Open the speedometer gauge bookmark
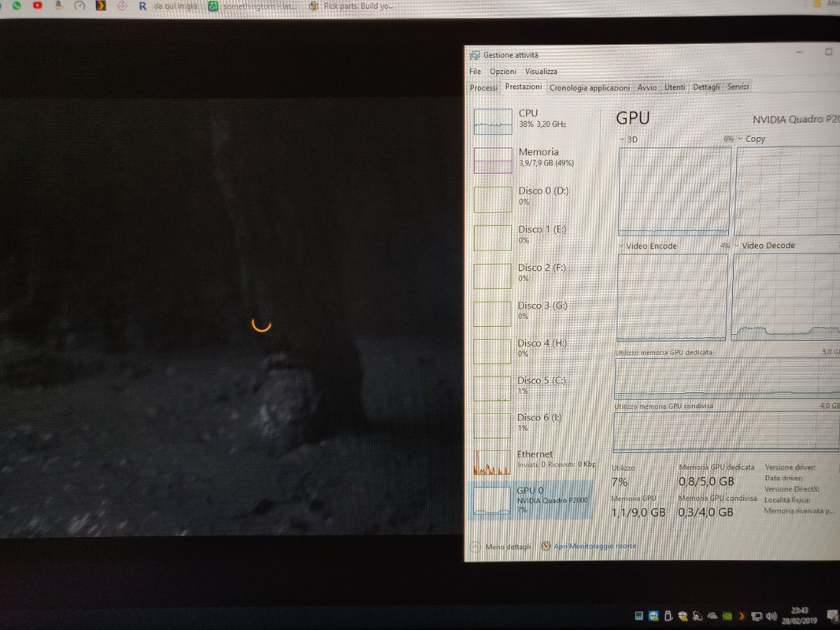840x630 pixels. 80,6
